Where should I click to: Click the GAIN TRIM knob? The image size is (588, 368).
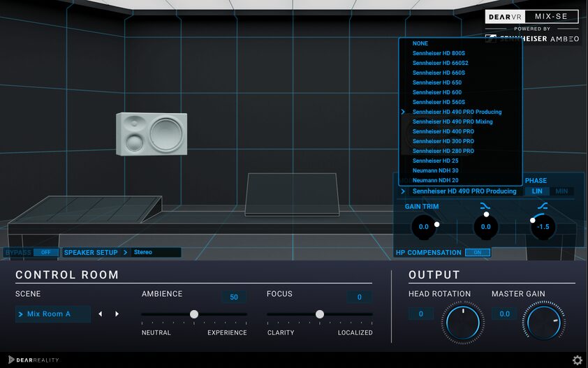click(424, 226)
